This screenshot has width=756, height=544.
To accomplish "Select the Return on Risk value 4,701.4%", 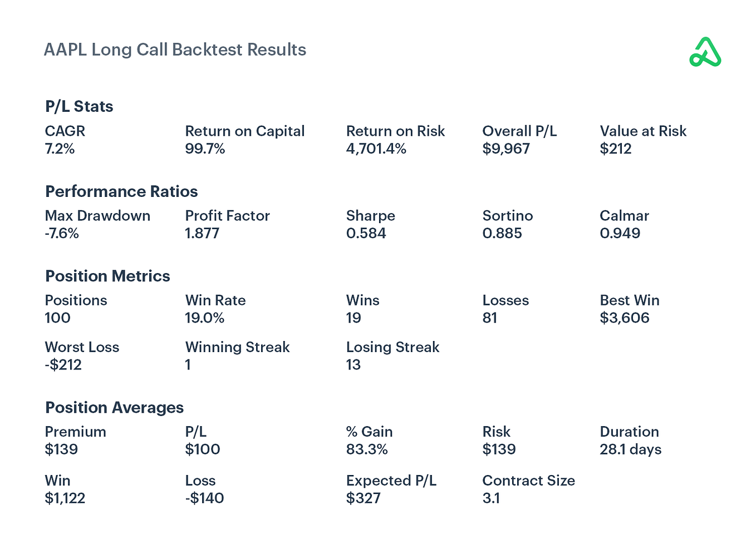I will pyautogui.click(x=376, y=149).
